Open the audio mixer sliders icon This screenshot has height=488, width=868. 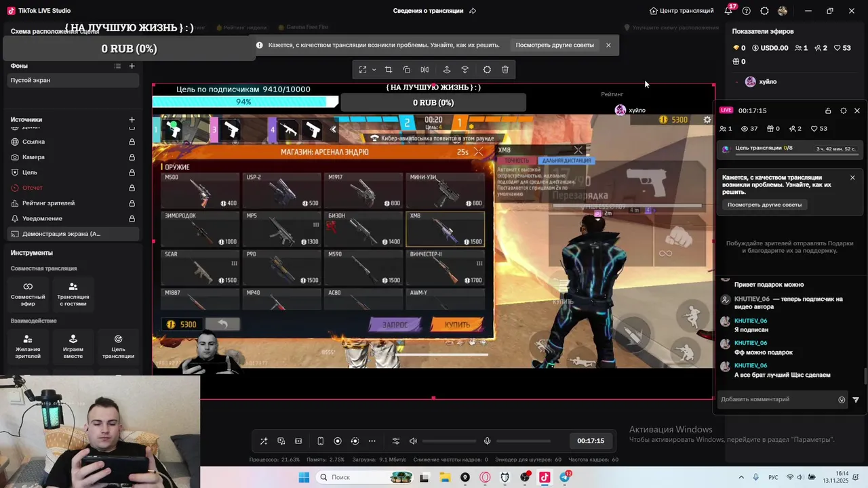click(396, 441)
